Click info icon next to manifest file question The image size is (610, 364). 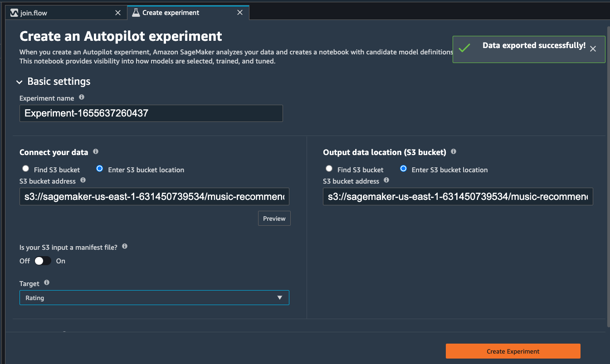coord(125,247)
